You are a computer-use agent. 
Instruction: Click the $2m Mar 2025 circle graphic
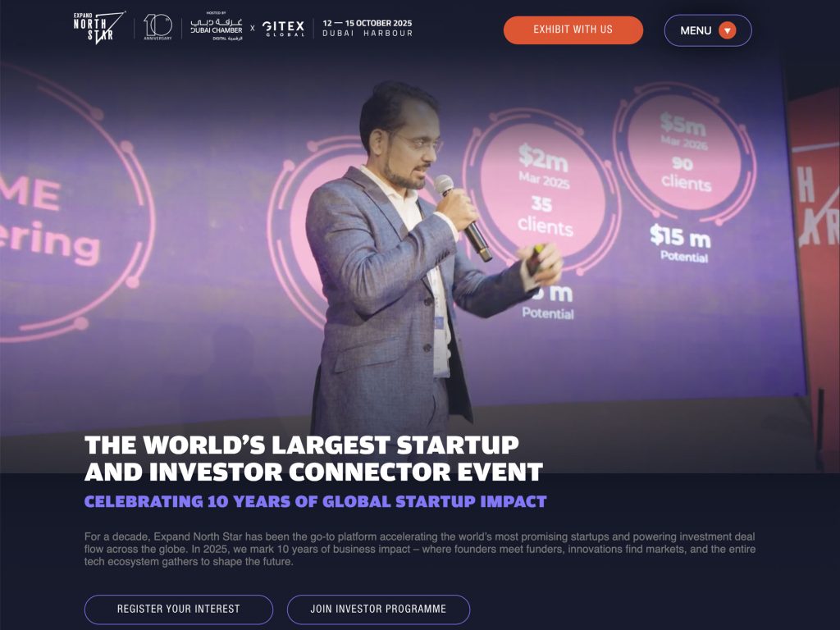[x=542, y=189]
